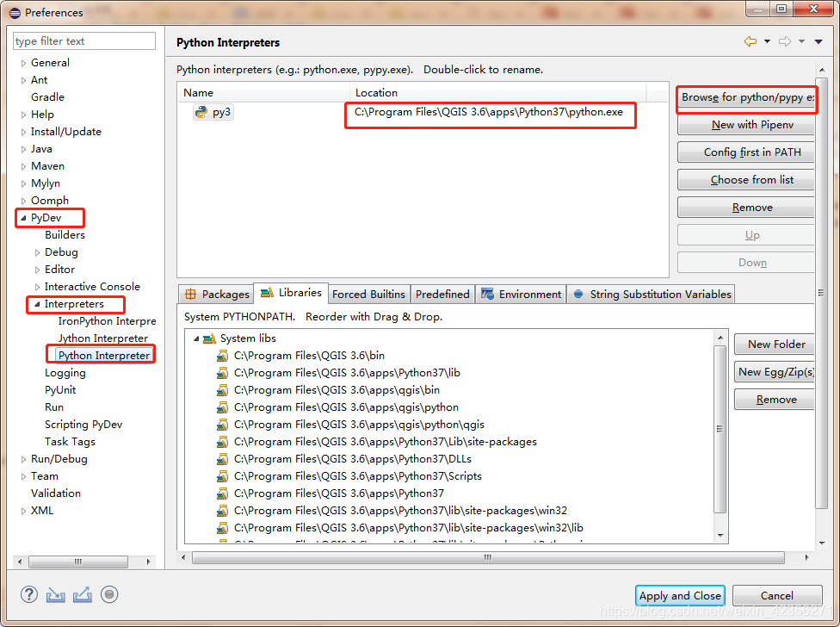Screen dimensions: 840x627
Task: Select the py3 interpreter python icon
Action: tap(201, 112)
